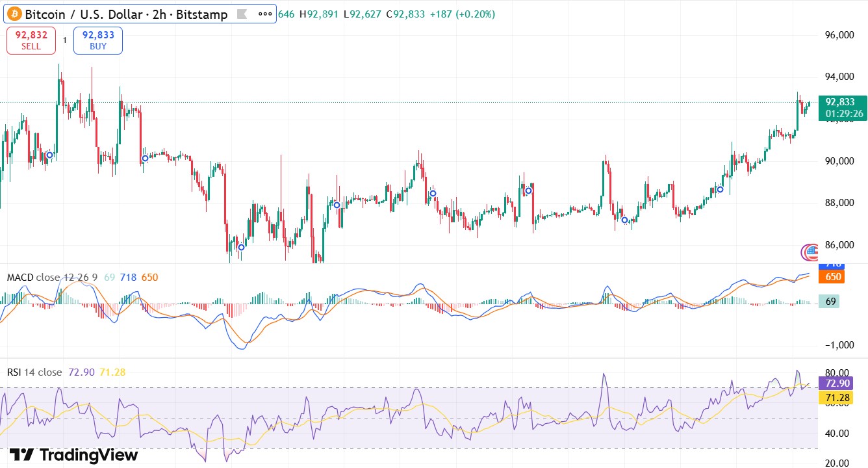Click the Bitcoin coin logo in the chart legend
Viewport: 868px width, 468px height.
click(15, 13)
